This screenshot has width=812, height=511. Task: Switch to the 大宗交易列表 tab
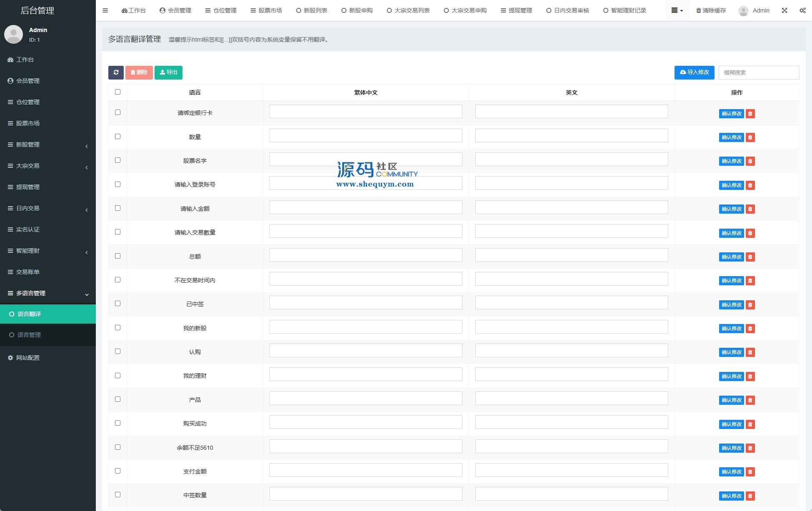point(408,10)
